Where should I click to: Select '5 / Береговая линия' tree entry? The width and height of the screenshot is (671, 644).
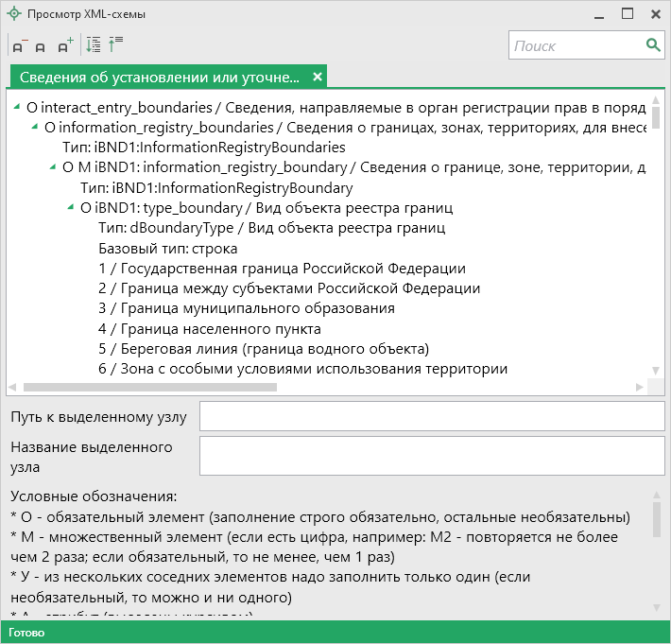coord(264,348)
